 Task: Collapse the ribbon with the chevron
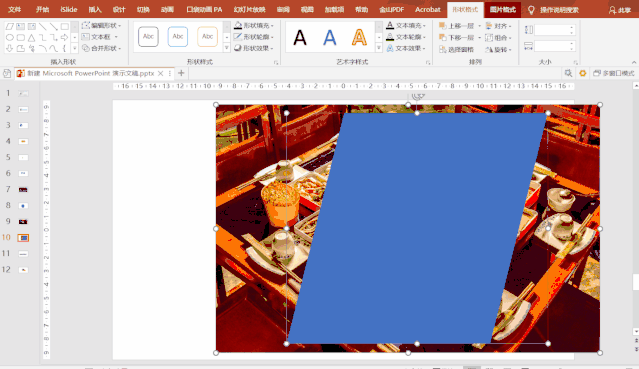(634, 62)
